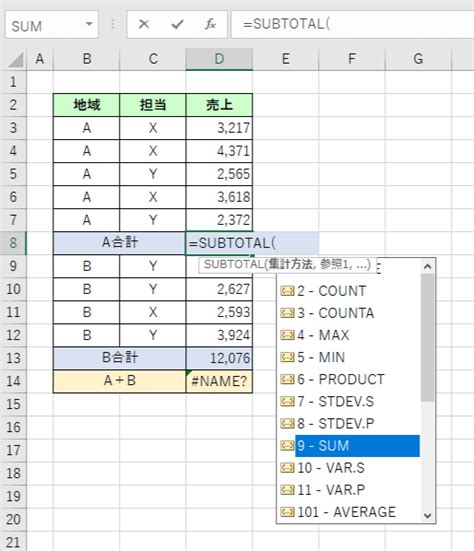The image size is (474, 551).
Task: Cancel formula entry with the X icon
Action: 144,24
